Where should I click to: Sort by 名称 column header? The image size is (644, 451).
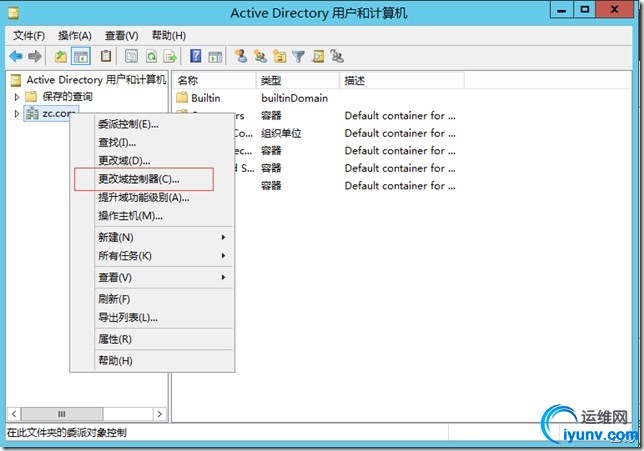click(214, 81)
